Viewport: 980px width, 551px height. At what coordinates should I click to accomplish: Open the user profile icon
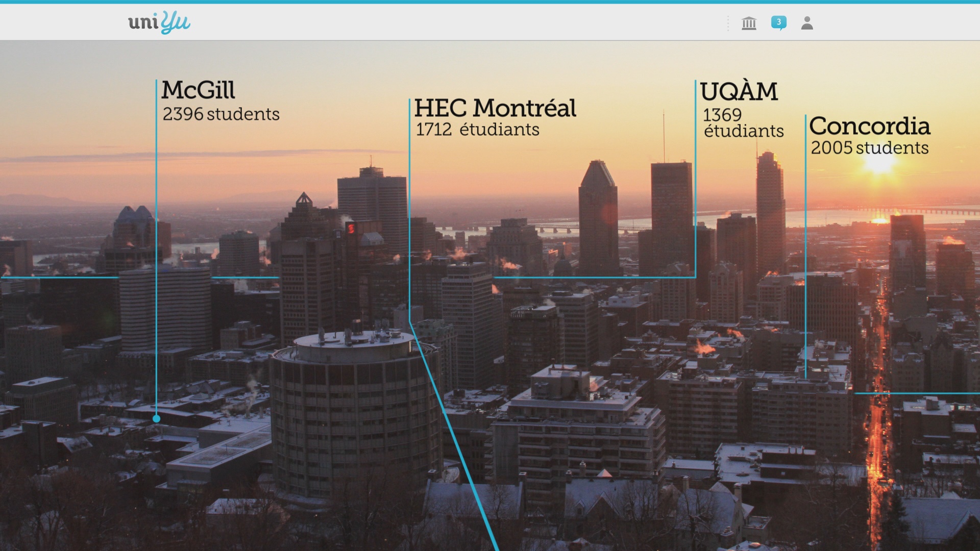pyautogui.click(x=807, y=23)
